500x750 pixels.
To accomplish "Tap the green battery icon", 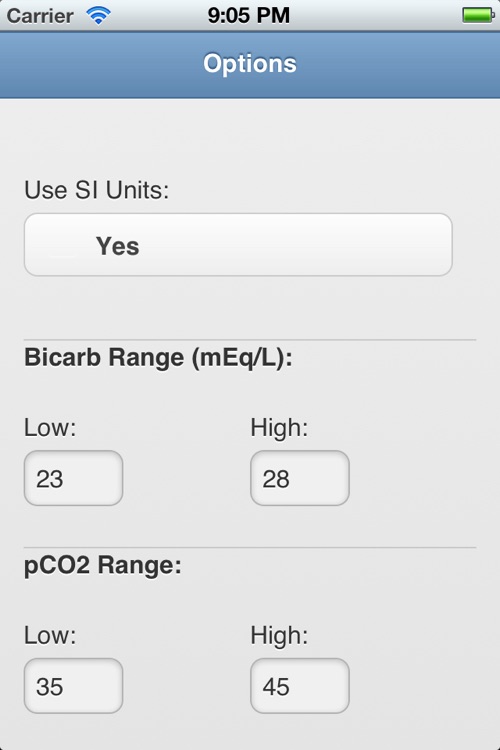I will [x=478, y=15].
